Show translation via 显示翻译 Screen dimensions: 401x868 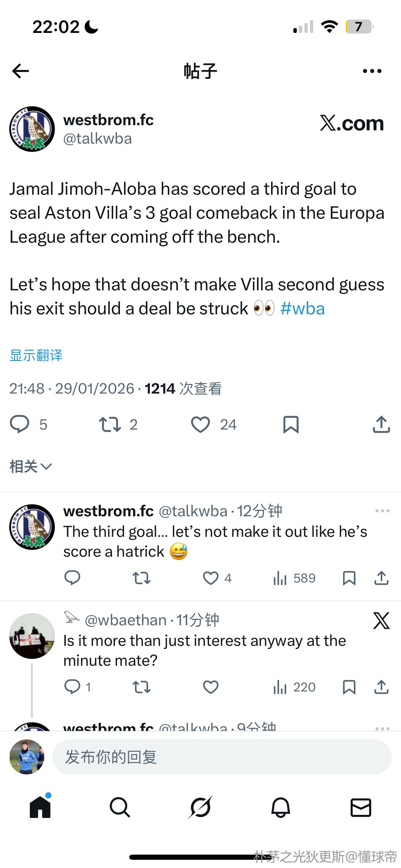(36, 355)
